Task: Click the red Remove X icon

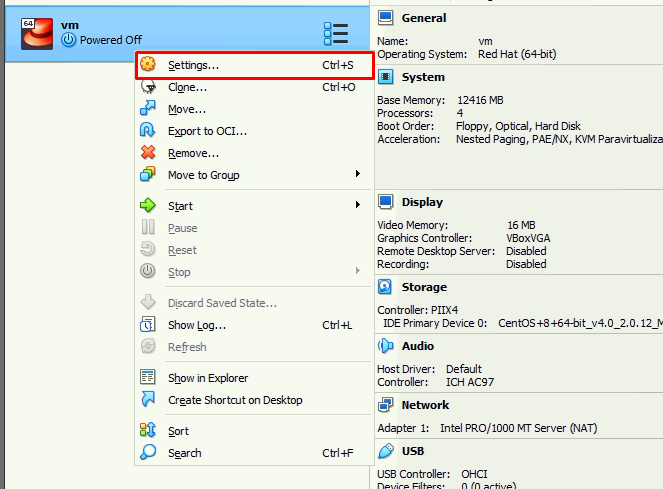Action: pos(148,152)
